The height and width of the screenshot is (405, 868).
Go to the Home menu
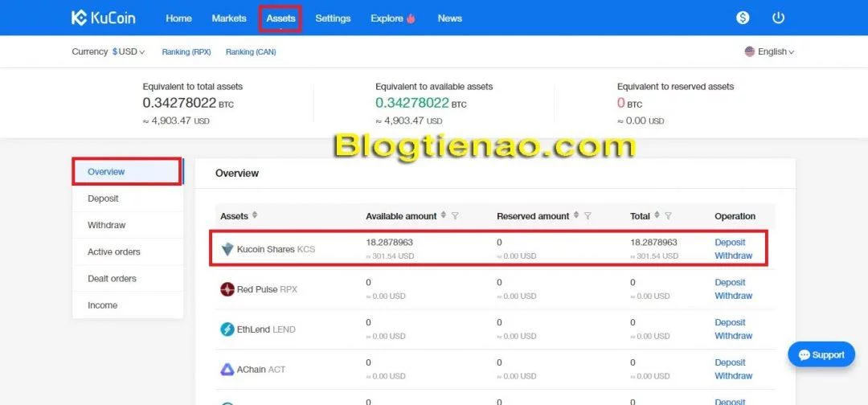click(x=178, y=18)
